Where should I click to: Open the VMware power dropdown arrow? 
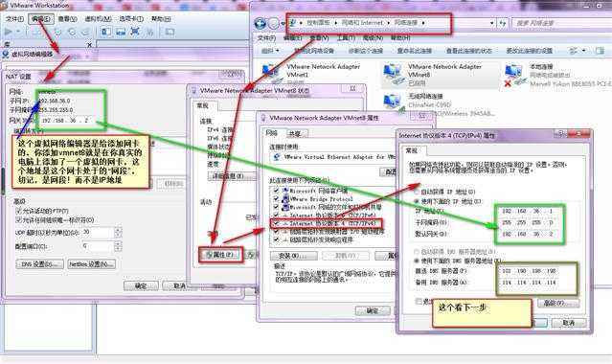(18, 32)
